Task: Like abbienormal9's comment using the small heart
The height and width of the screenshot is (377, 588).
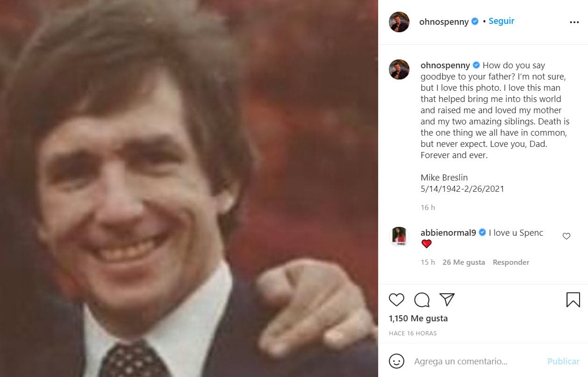Action: (566, 236)
